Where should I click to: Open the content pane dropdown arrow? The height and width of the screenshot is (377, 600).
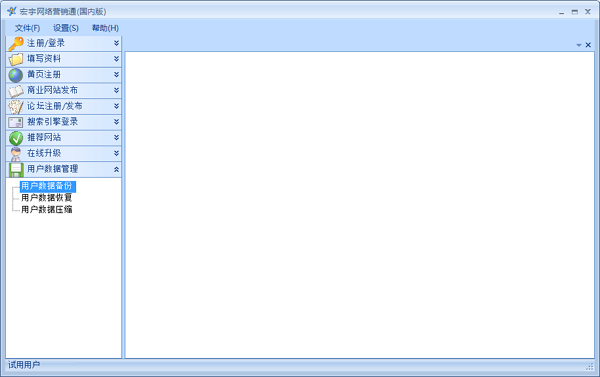pos(579,45)
